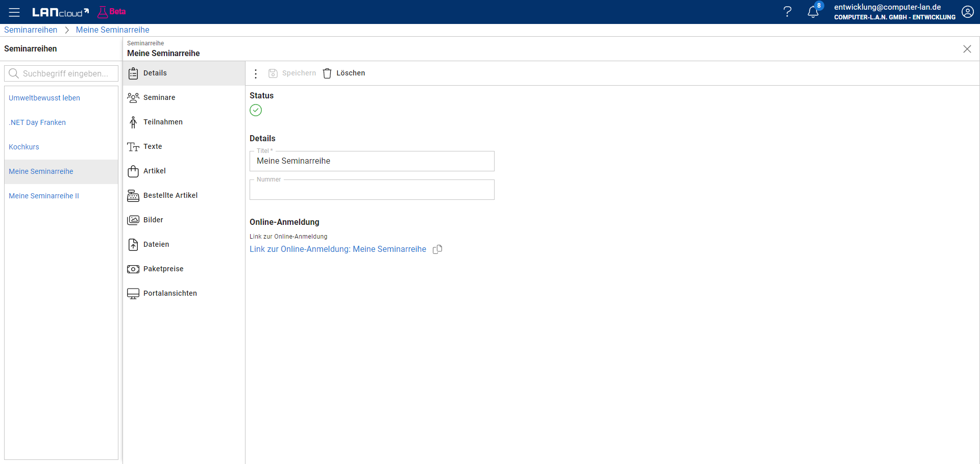Select Umweltbewusst leben in the list
Image resolution: width=980 pixels, height=464 pixels.
pyautogui.click(x=61, y=98)
